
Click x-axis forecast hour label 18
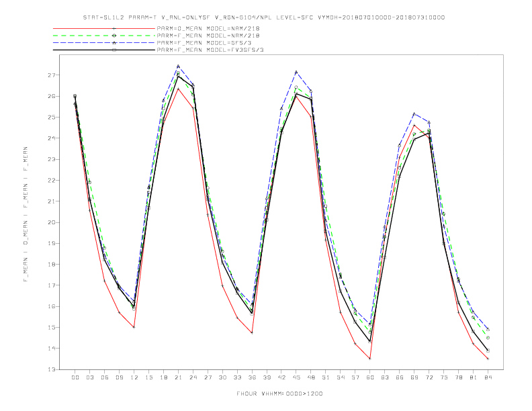click(x=163, y=377)
